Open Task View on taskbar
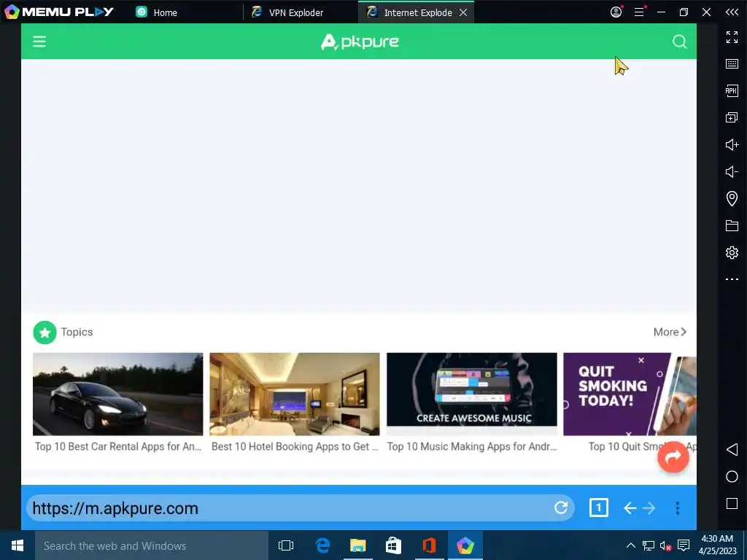 click(286, 545)
